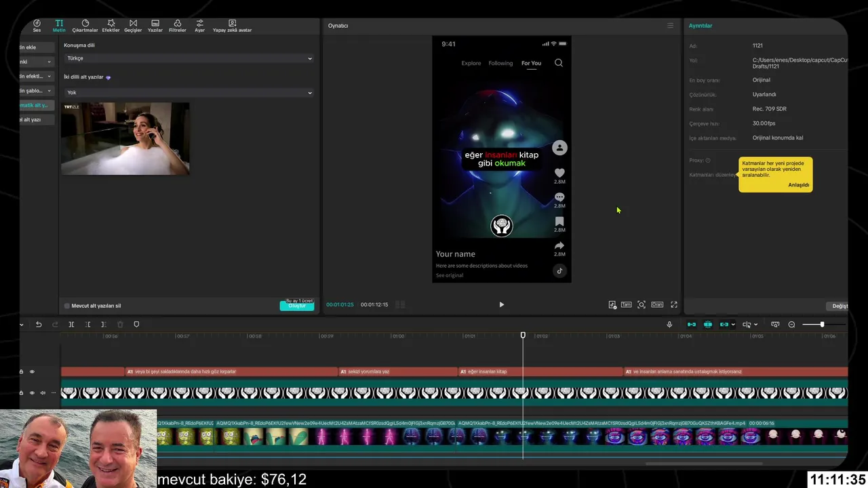Enable the Mevcut alt yazıları sil checkbox
This screenshot has height=488, width=868.
[66, 306]
